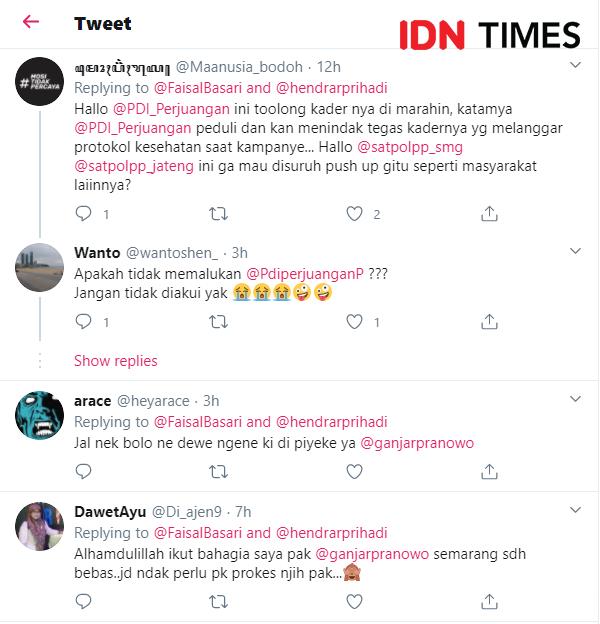The height and width of the screenshot is (624, 600).
Task: Show replies under Wanto's tweet
Action: pyautogui.click(x=116, y=361)
